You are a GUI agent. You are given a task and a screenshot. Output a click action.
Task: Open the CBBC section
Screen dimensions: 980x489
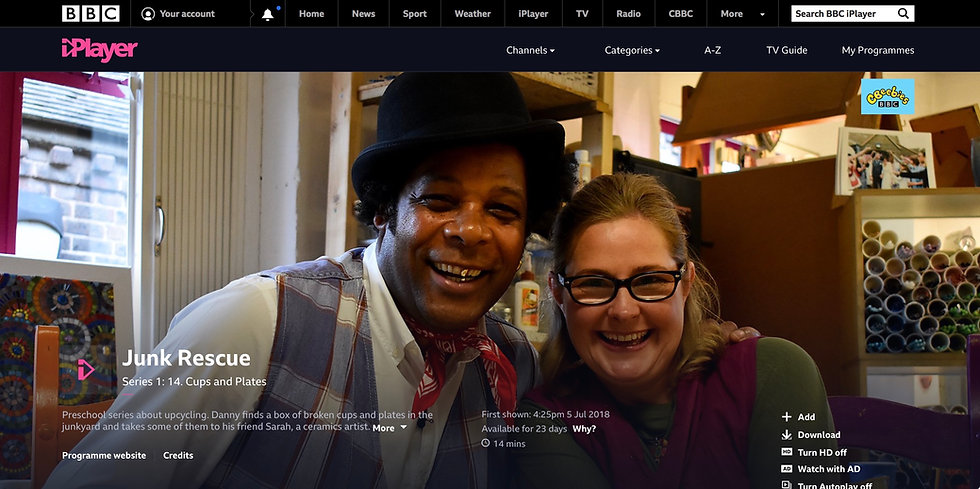[x=681, y=14]
